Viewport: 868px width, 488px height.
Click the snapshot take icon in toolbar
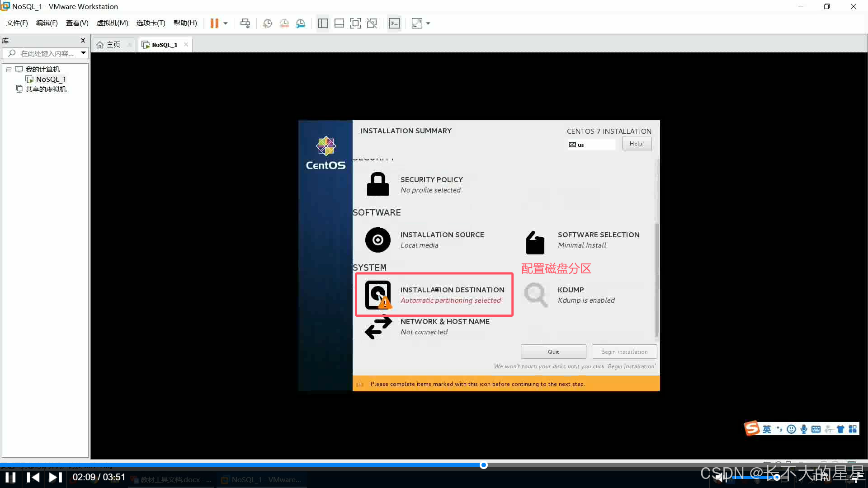(x=268, y=23)
